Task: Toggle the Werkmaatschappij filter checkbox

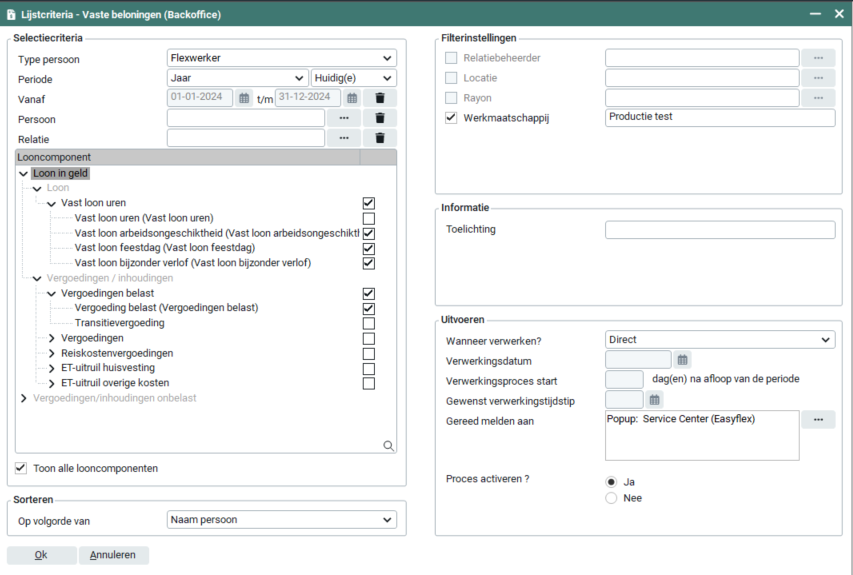Action: pyautogui.click(x=451, y=118)
